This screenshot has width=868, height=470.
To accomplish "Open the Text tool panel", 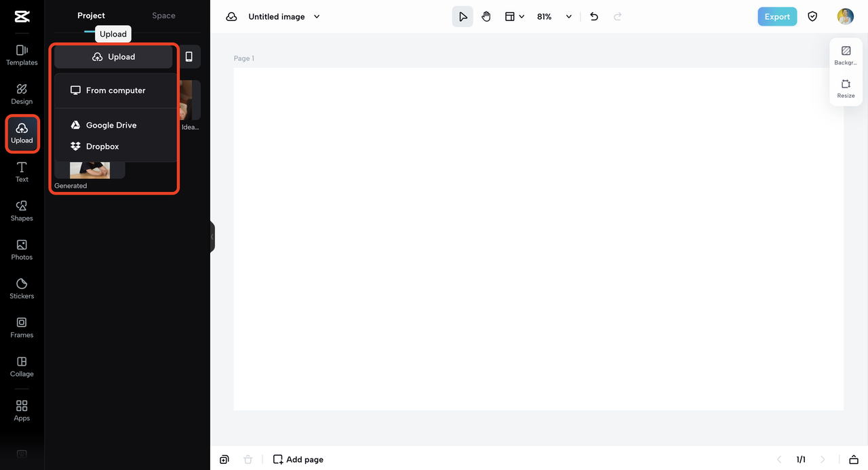I will pyautogui.click(x=22, y=172).
